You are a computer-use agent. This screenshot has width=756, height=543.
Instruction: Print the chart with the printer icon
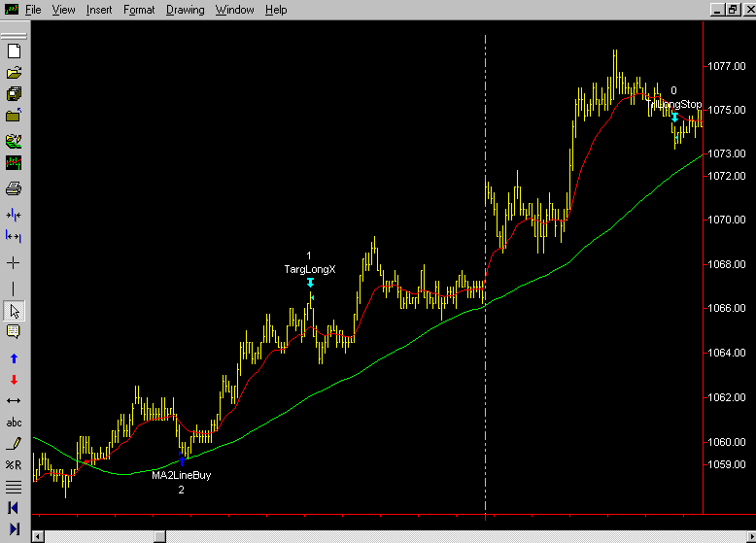pyautogui.click(x=14, y=188)
